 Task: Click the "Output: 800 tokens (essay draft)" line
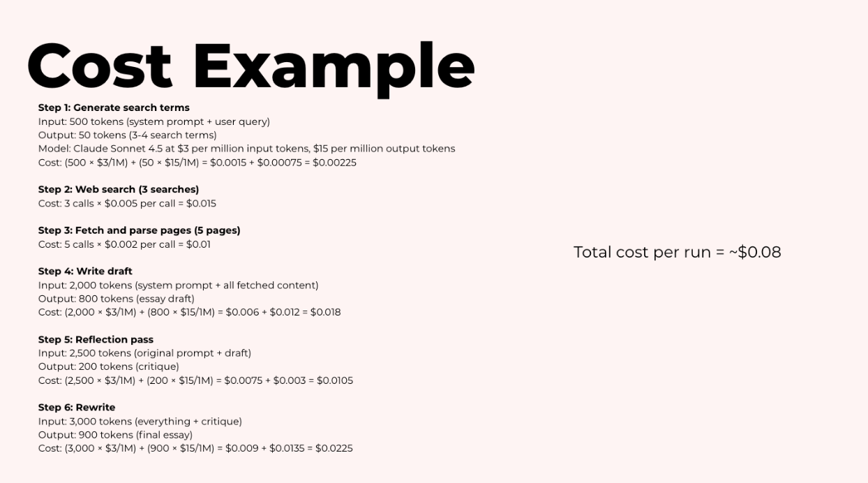[x=116, y=299]
